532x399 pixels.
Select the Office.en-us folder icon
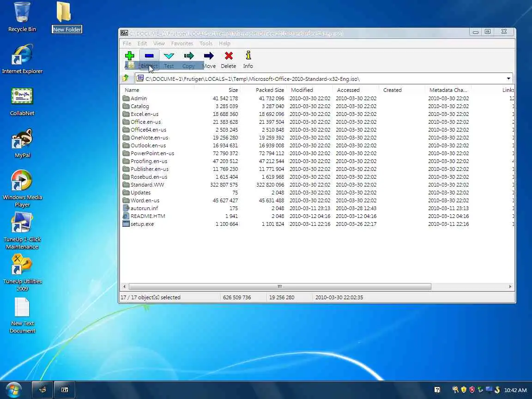126,121
